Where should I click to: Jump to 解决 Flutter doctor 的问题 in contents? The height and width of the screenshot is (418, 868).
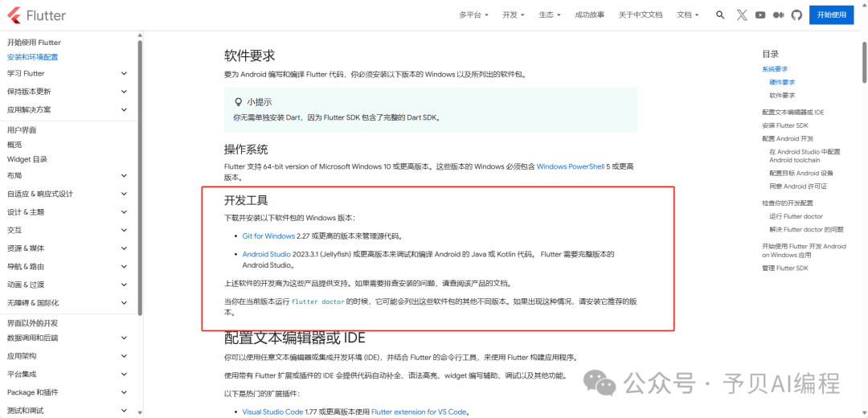point(807,229)
